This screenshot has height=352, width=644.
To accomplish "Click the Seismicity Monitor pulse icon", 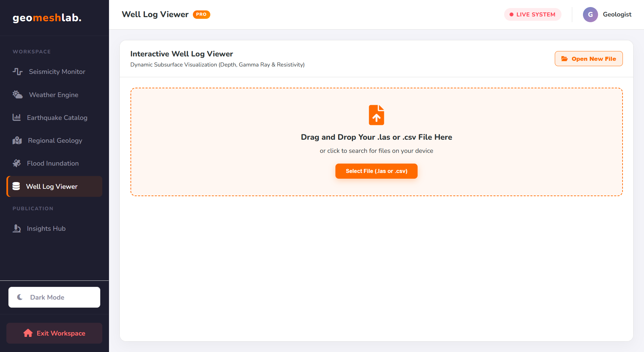I will coord(17,72).
